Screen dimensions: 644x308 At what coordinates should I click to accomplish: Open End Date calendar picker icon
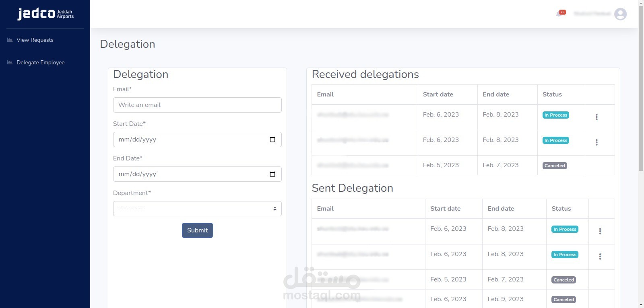click(x=272, y=174)
